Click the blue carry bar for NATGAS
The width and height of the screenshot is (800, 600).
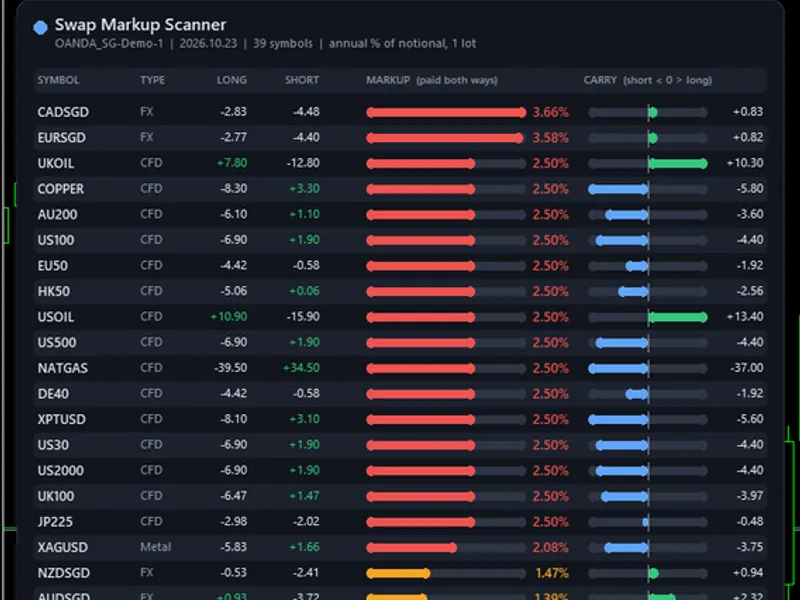point(618,368)
